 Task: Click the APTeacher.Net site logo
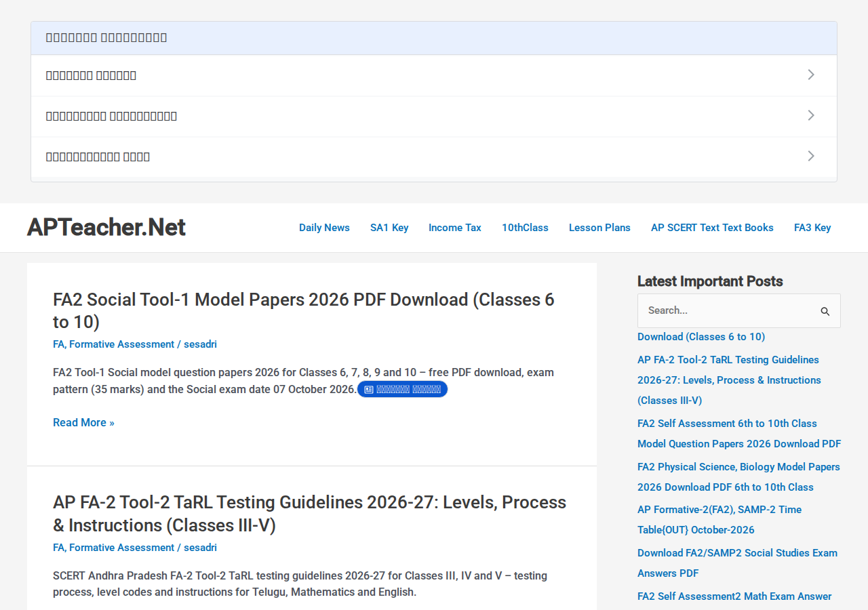point(106,228)
